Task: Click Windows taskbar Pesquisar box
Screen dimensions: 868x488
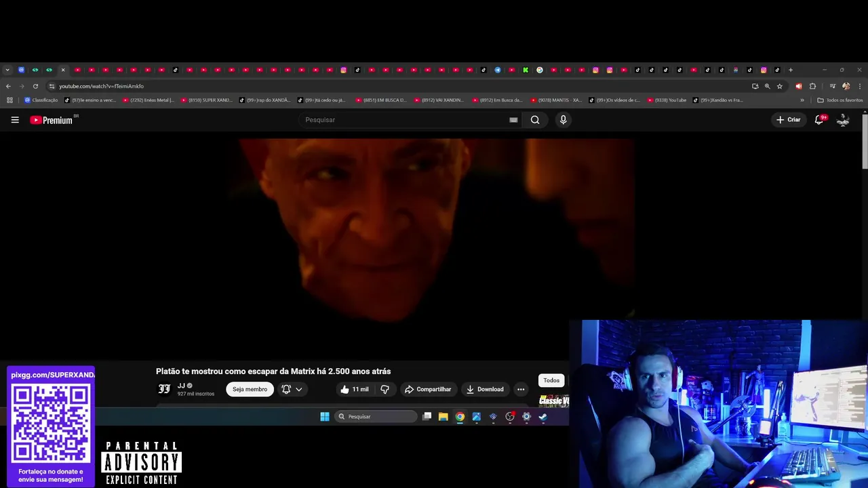Action: tap(376, 417)
